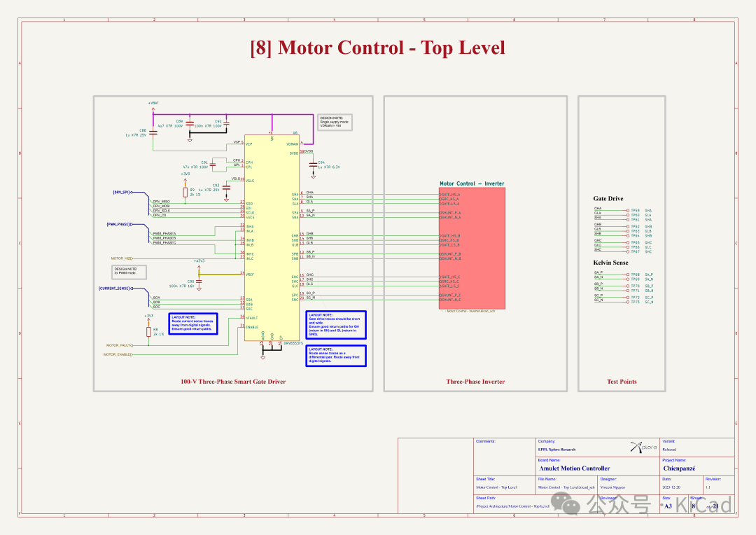The height and width of the screenshot is (535, 756).
Task: Select the TP73 test point for SC_N
Action: [x=628, y=302]
